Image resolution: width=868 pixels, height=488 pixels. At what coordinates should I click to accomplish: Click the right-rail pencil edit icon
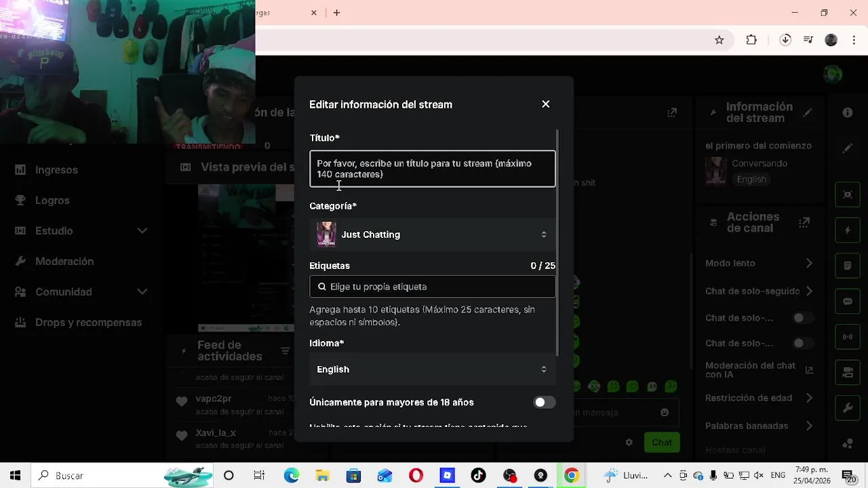click(848, 148)
